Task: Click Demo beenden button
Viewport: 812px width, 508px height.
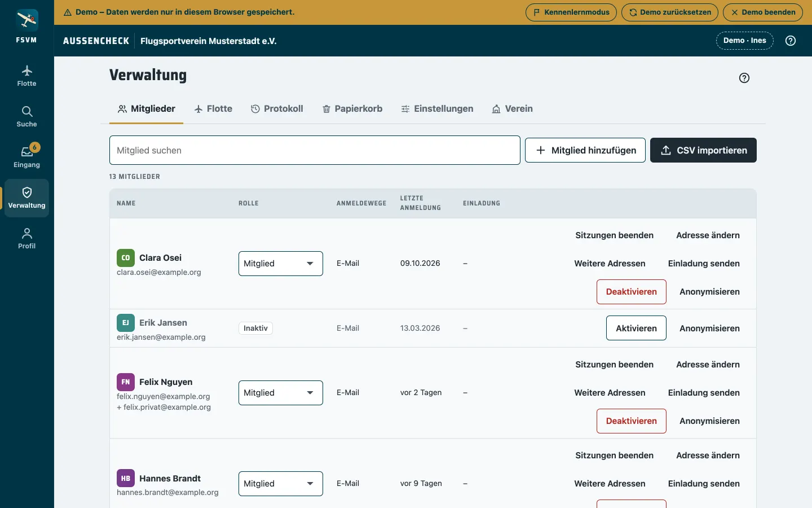Action: click(763, 12)
